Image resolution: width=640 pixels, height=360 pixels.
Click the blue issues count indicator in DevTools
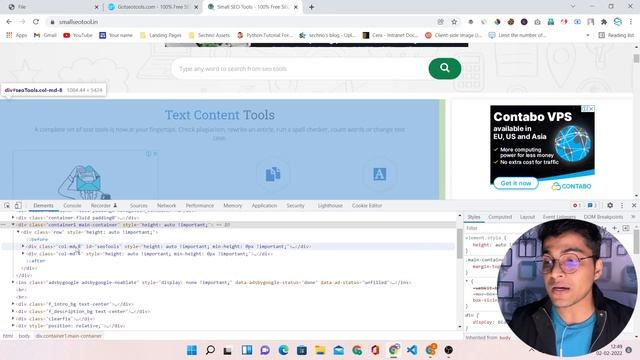coord(592,205)
